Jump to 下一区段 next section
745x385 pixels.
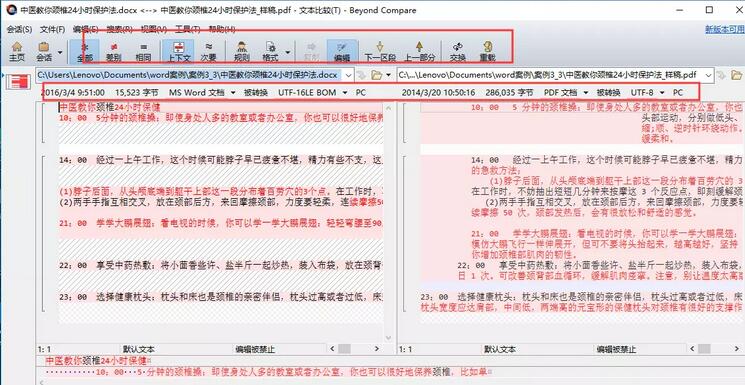380,52
